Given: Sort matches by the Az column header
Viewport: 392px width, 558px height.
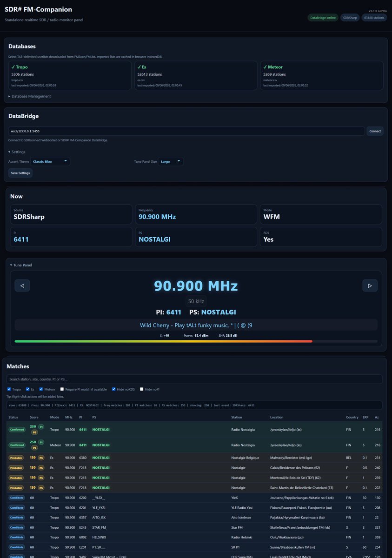Looking at the screenshot, I should 377,417.
